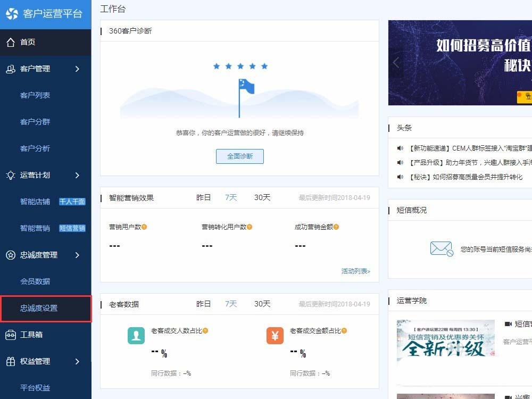
Task: Open the 全新升级 course thumbnail
Action: pyautogui.click(x=446, y=339)
